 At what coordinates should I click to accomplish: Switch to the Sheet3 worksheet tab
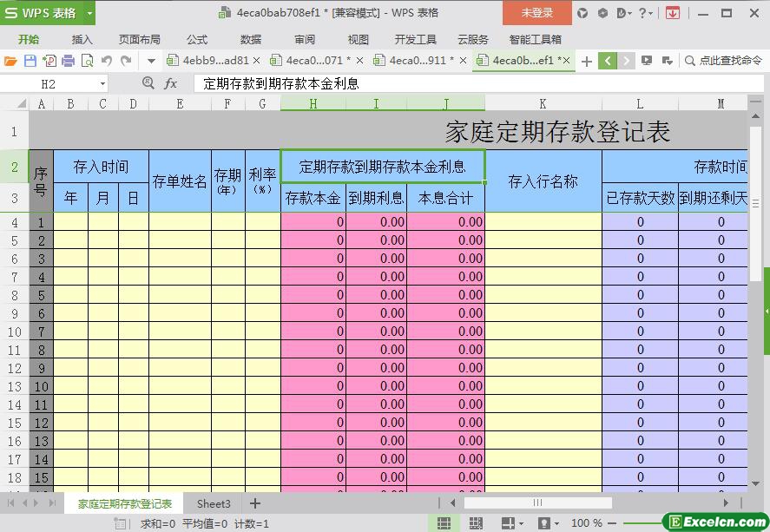pyautogui.click(x=214, y=503)
